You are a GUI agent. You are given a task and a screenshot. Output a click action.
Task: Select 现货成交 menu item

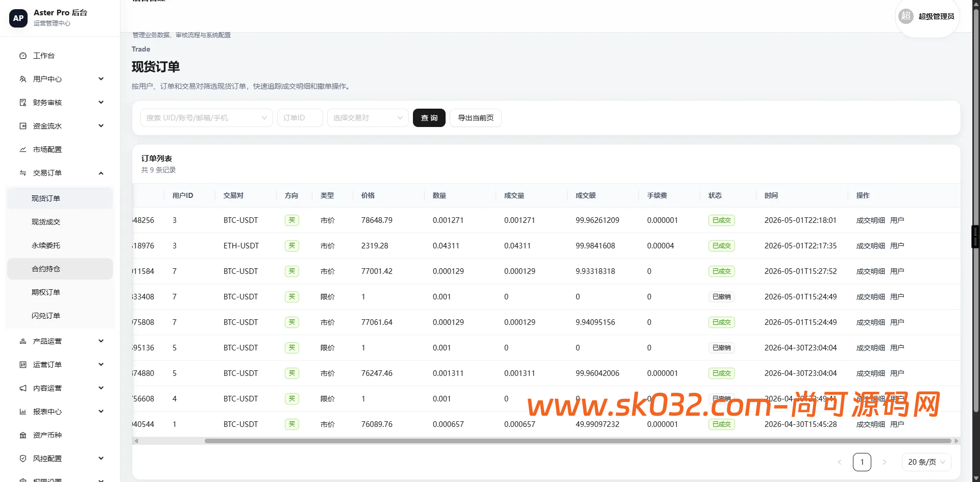(60, 222)
